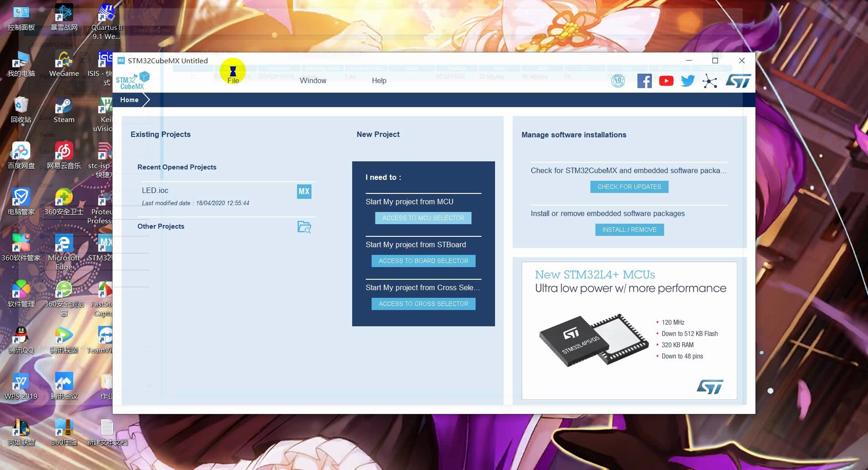Screen dimensions: 868x470
Task: Open the 电脑管家 desktop icon
Action: point(21,202)
